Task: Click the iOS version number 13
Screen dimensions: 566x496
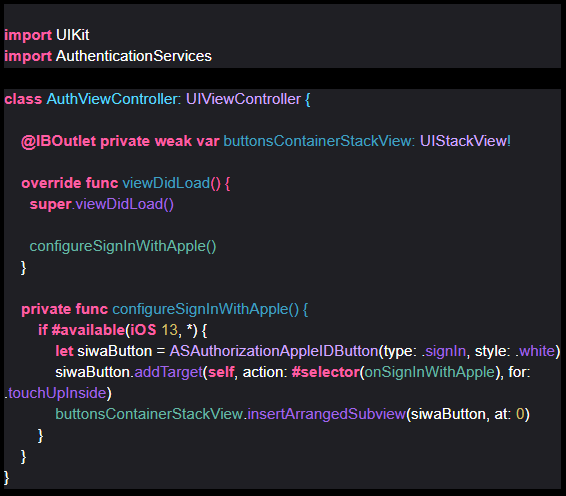Action: (169, 330)
